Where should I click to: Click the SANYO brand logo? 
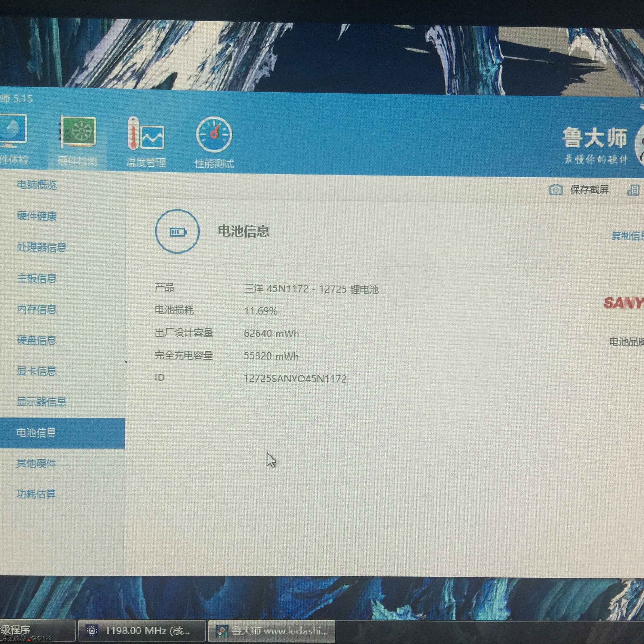tap(623, 303)
